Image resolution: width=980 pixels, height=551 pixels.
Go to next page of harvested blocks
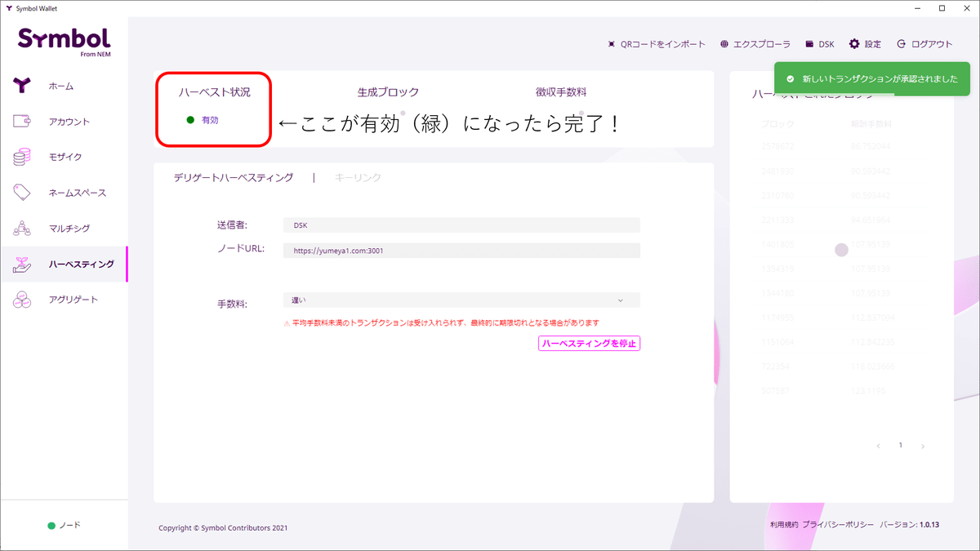click(923, 447)
